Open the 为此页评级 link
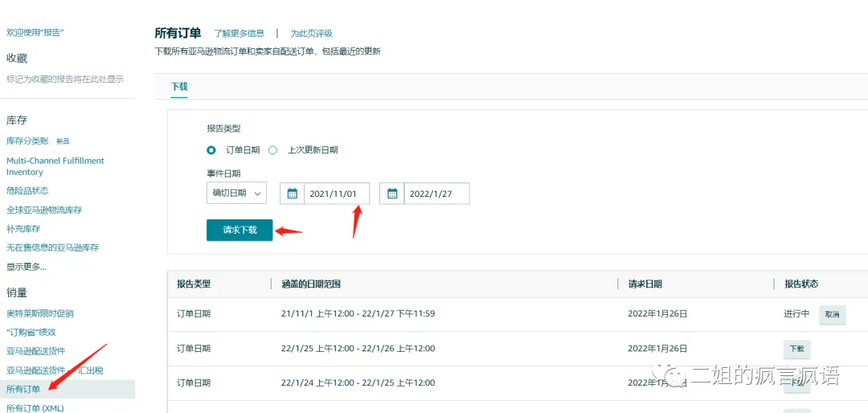 [312, 33]
